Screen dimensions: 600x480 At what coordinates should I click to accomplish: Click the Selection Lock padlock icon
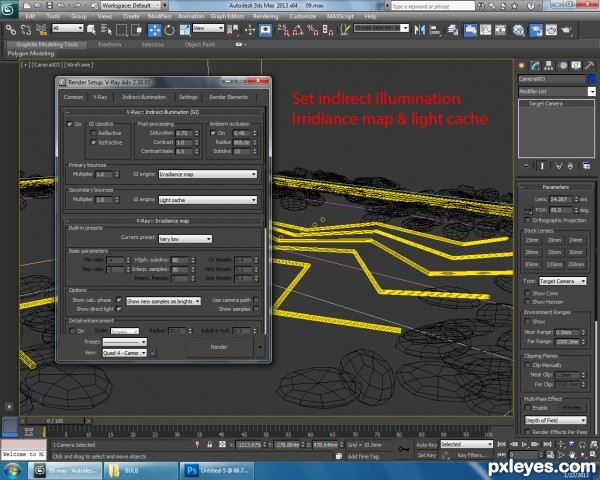click(x=210, y=444)
